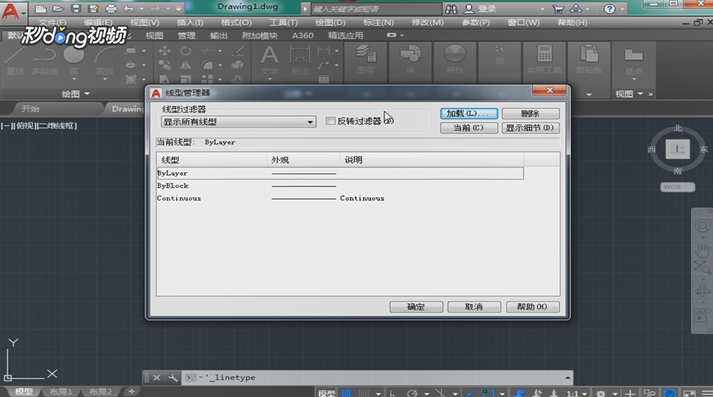The height and width of the screenshot is (397, 713).
Task: Open the 编辑(E) menu
Action: coord(98,23)
